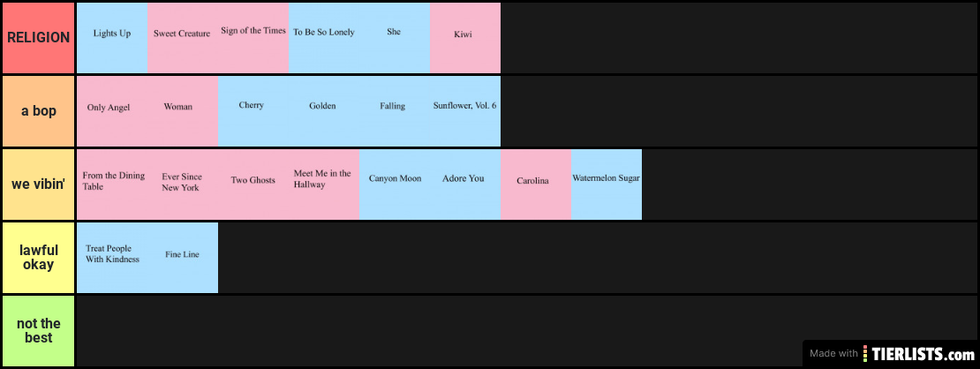Viewport: 980px width, 369px height.
Task: Select the Treat People With Kindness tile
Action: point(112,258)
